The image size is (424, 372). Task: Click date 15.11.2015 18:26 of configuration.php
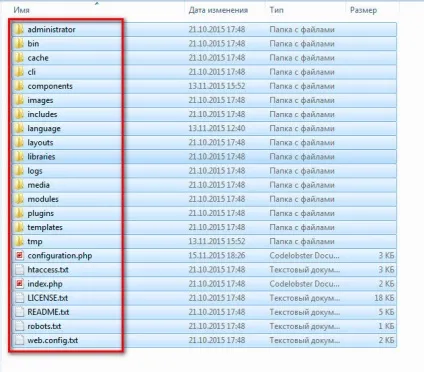[217, 255]
